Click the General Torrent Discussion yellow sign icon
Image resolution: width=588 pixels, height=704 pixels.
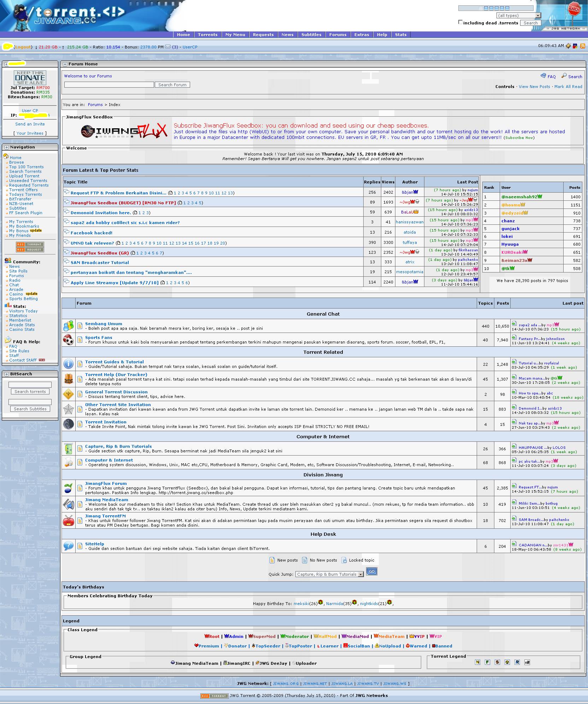(69, 394)
